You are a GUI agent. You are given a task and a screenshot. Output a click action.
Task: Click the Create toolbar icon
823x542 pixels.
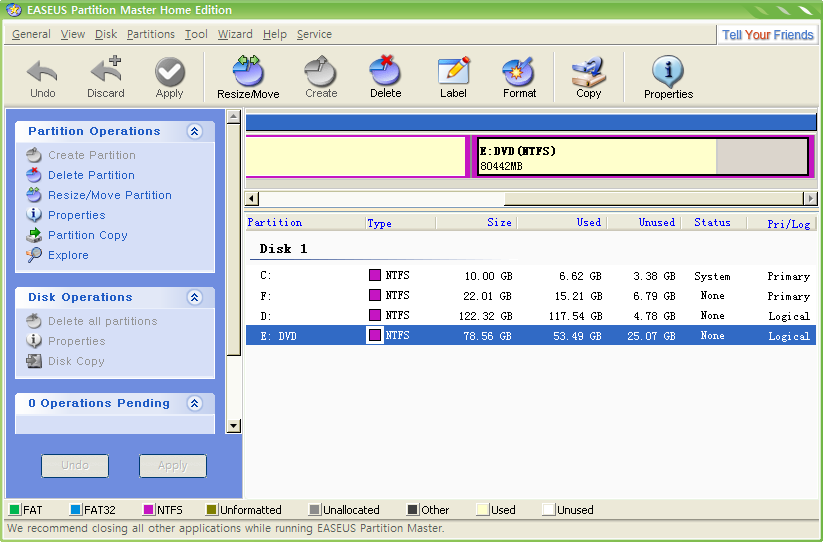coord(321,70)
